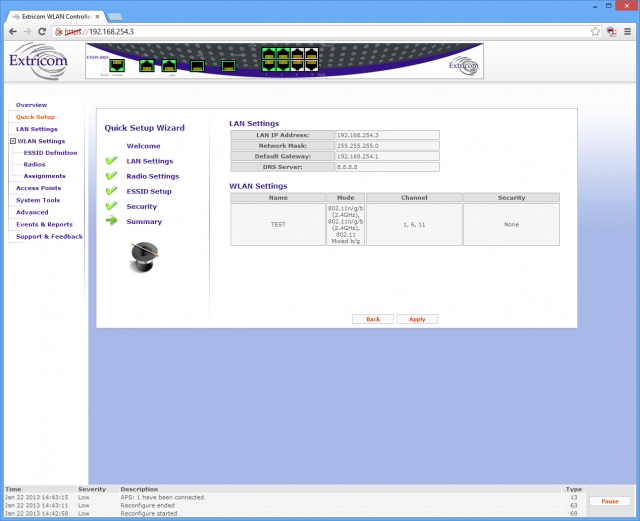Collapse the WLAN Settings tree node

click(x=13, y=141)
